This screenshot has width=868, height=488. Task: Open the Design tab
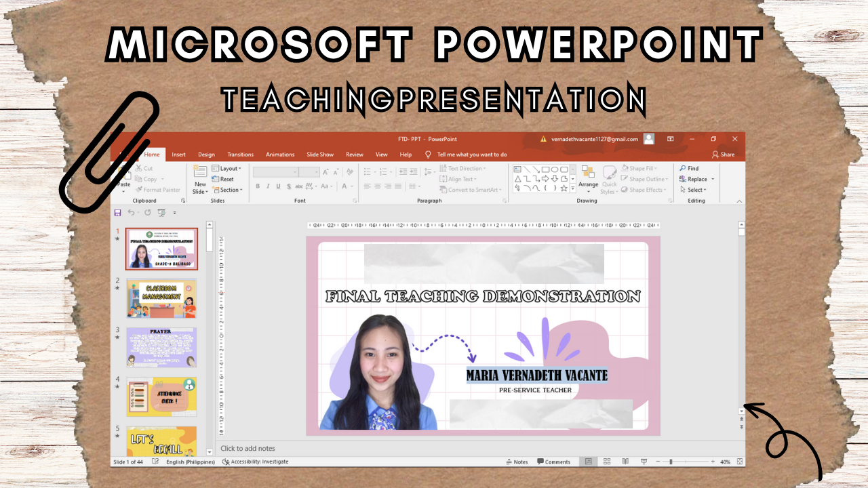tap(206, 155)
